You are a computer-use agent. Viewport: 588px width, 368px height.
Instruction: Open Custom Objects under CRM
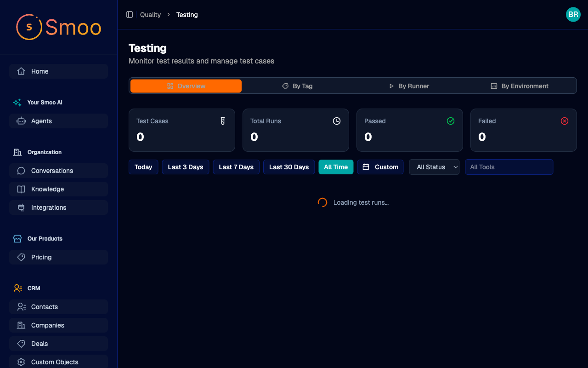[x=55, y=362]
